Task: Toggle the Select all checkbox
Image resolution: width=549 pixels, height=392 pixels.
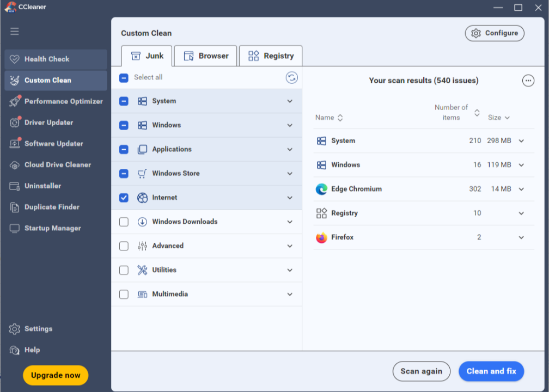Action: coord(124,78)
